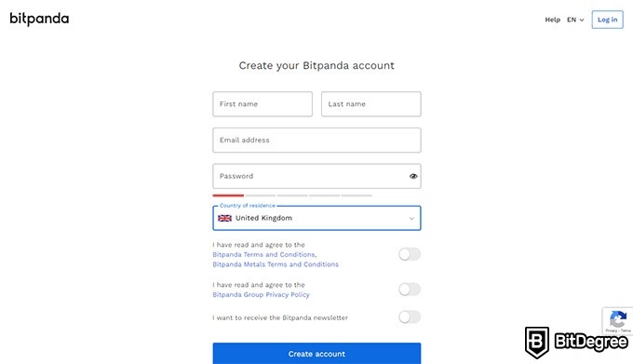Select the United Kingdom country combo box
Viewport: 633px width, 364px height.
point(316,218)
